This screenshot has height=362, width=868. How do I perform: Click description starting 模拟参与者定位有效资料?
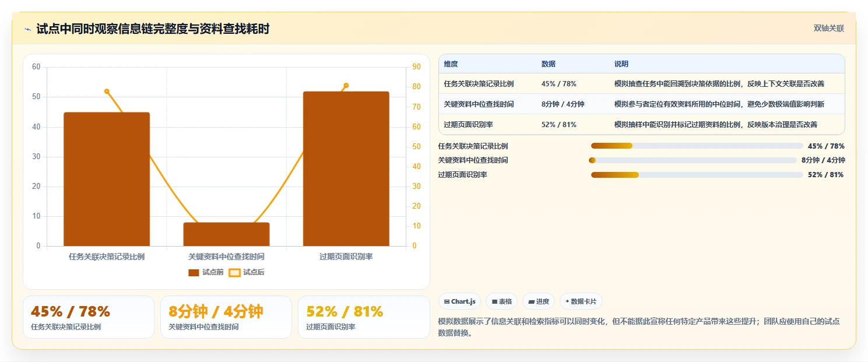(719, 104)
